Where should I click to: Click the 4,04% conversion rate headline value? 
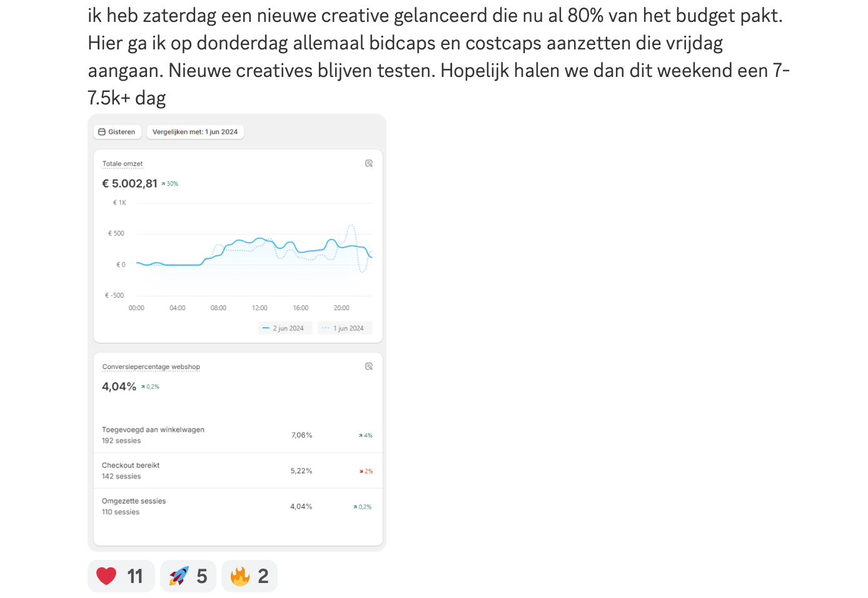119,387
